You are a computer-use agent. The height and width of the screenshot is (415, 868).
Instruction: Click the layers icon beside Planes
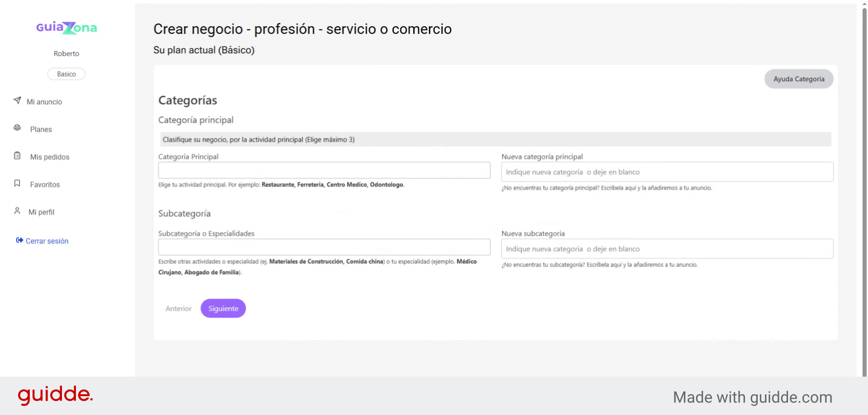click(x=17, y=128)
